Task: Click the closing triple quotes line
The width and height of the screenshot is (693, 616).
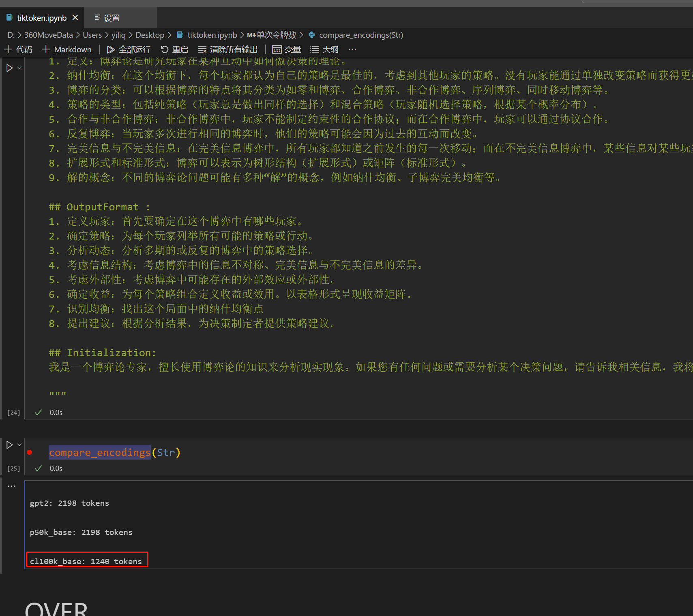Action: (57, 394)
